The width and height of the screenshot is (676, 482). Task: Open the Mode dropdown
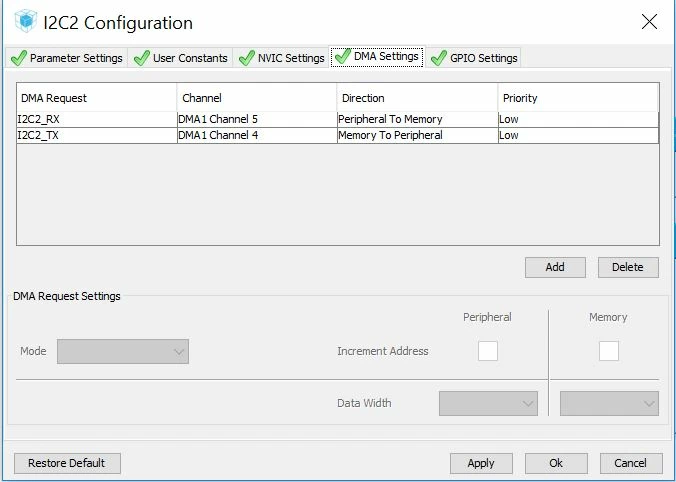coord(123,351)
